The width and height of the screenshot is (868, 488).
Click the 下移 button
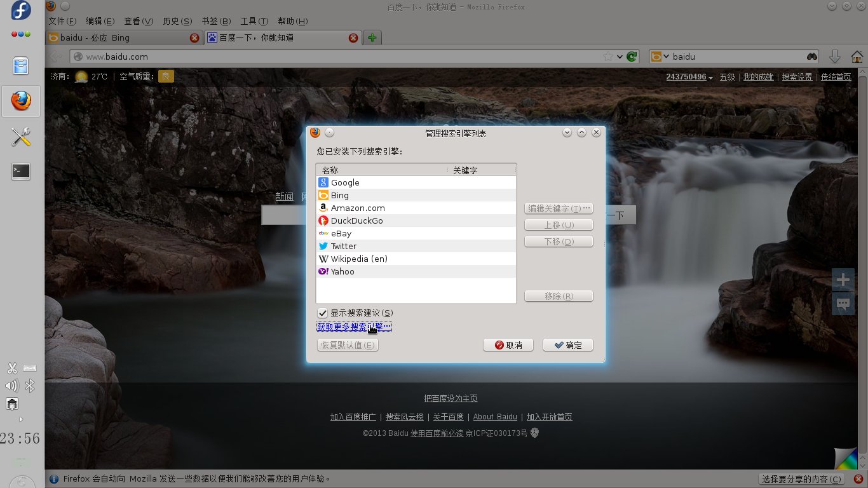559,241
